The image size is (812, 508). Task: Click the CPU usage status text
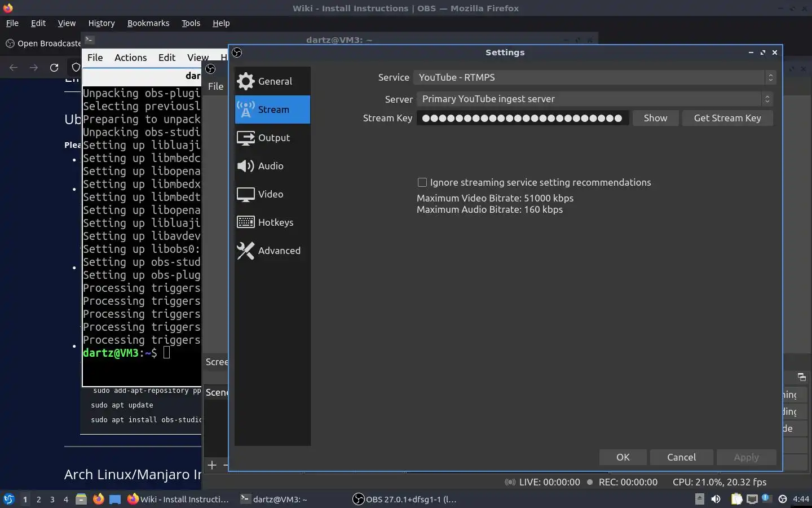click(720, 482)
